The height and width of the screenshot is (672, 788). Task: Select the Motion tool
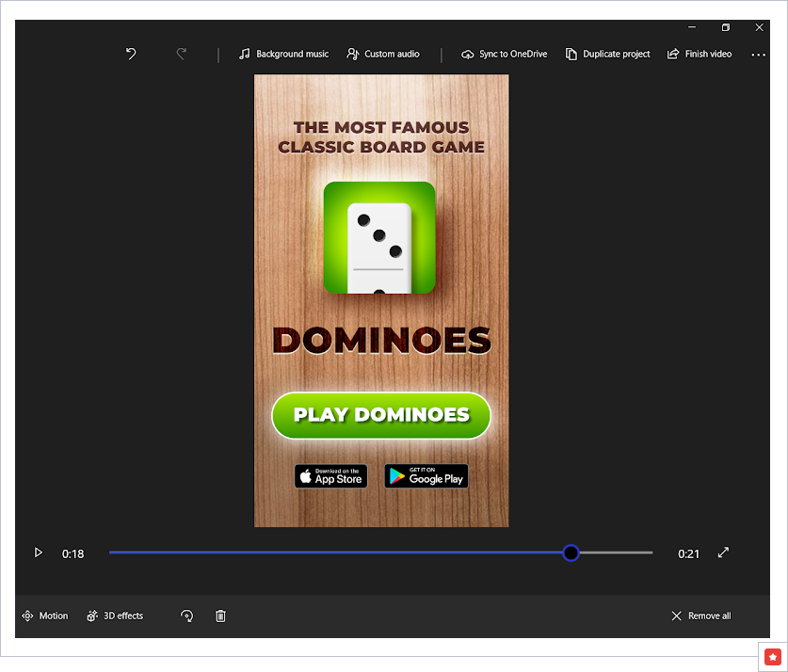coord(45,616)
